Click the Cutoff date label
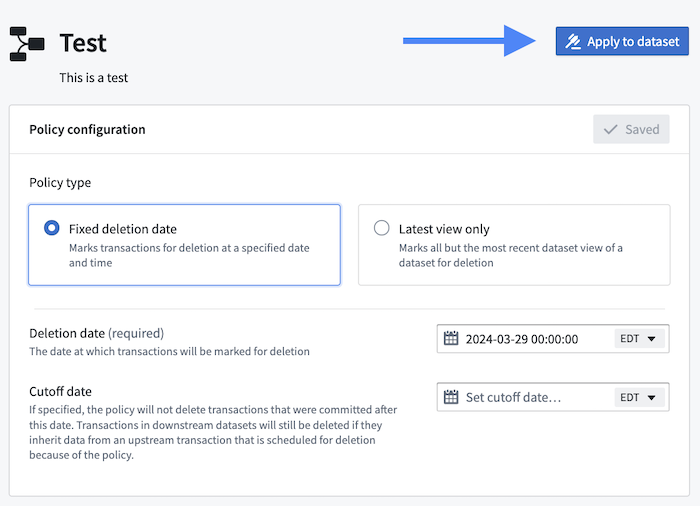 click(x=61, y=391)
